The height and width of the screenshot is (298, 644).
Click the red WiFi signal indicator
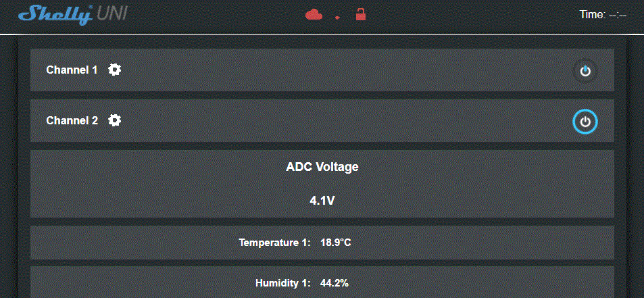point(337,18)
